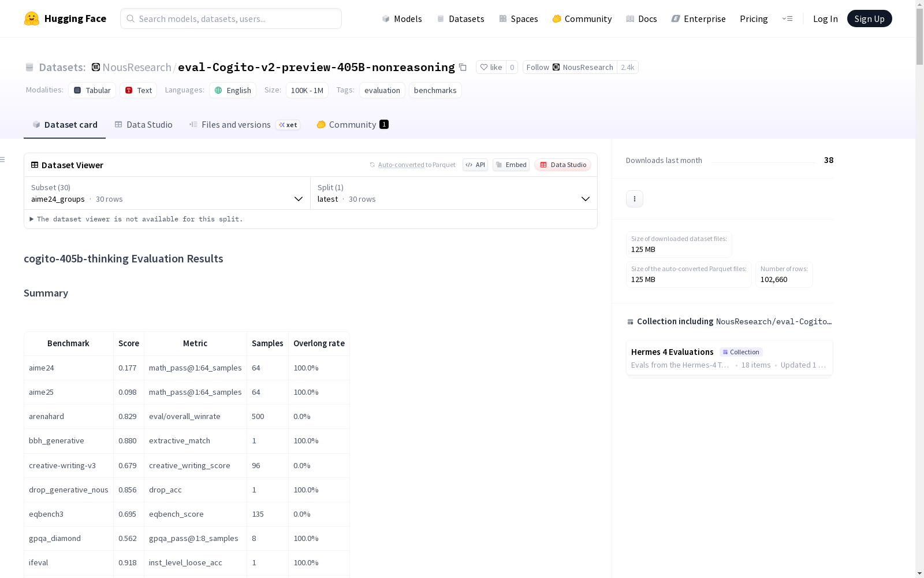The height and width of the screenshot is (578, 924).
Task: Like this dataset with the heart button
Action: click(x=491, y=67)
